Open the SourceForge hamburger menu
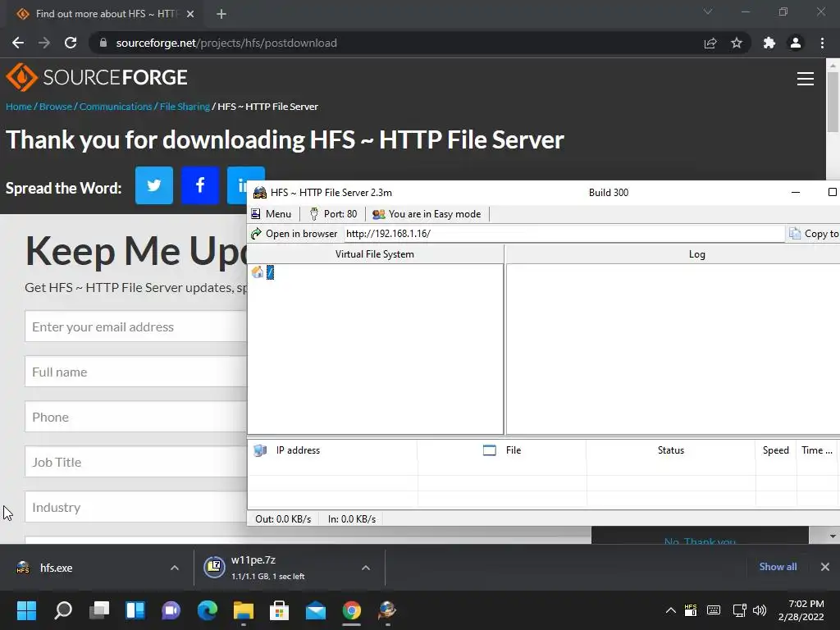The image size is (840, 630). pyautogui.click(x=806, y=79)
